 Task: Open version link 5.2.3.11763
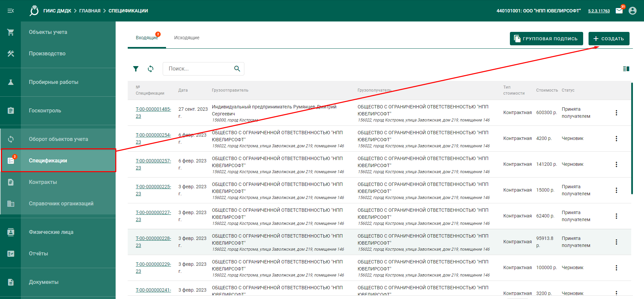tap(599, 11)
